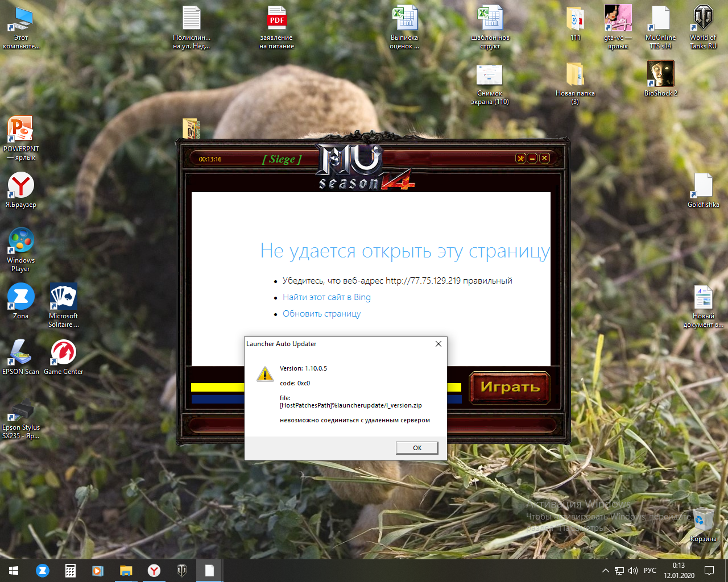
Task: Click the yellow progress bar in the launcher
Action: coord(217,388)
